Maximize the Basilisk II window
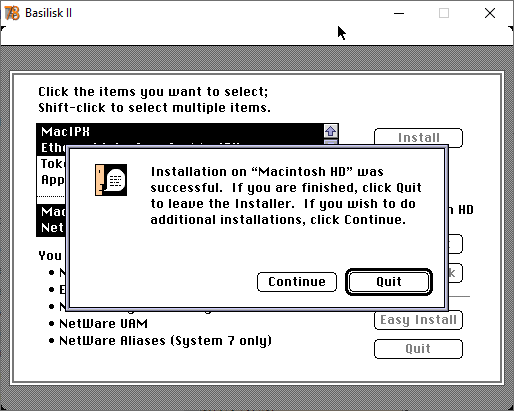The height and width of the screenshot is (411, 514). [444, 13]
